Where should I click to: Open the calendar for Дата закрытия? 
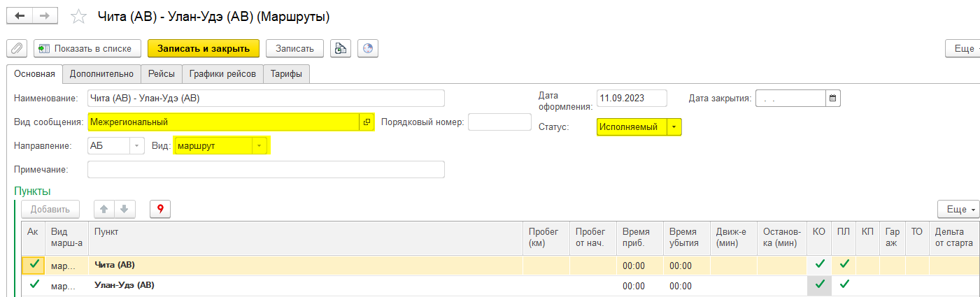[832, 99]
